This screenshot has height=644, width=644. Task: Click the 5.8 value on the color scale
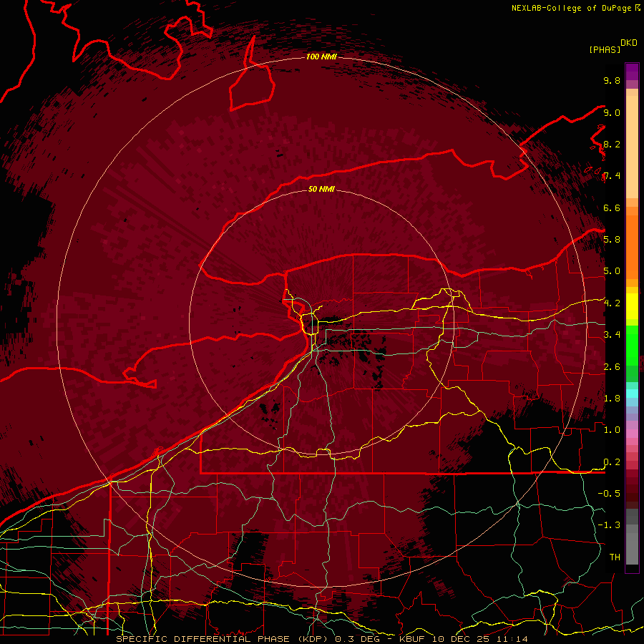click(612, 240)
